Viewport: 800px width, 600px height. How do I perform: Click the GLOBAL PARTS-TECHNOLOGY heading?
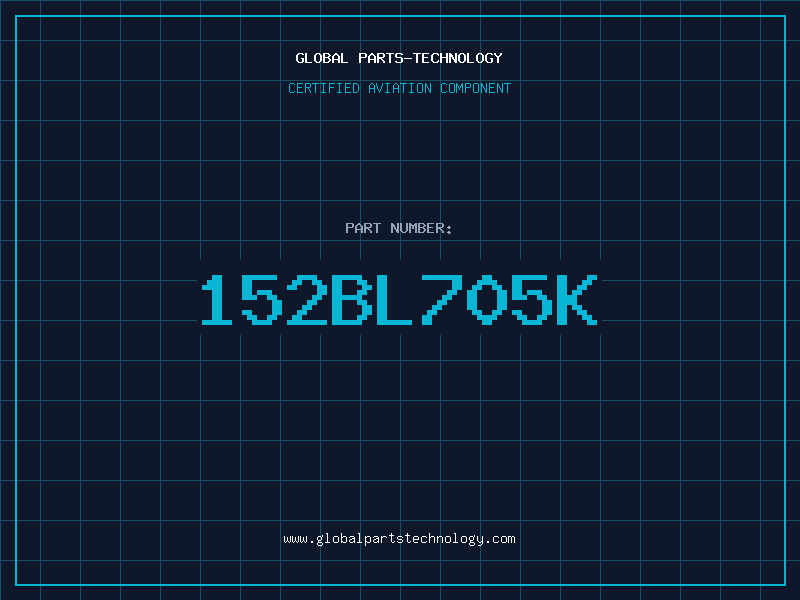pyautogui.click(x=399, y=58)
